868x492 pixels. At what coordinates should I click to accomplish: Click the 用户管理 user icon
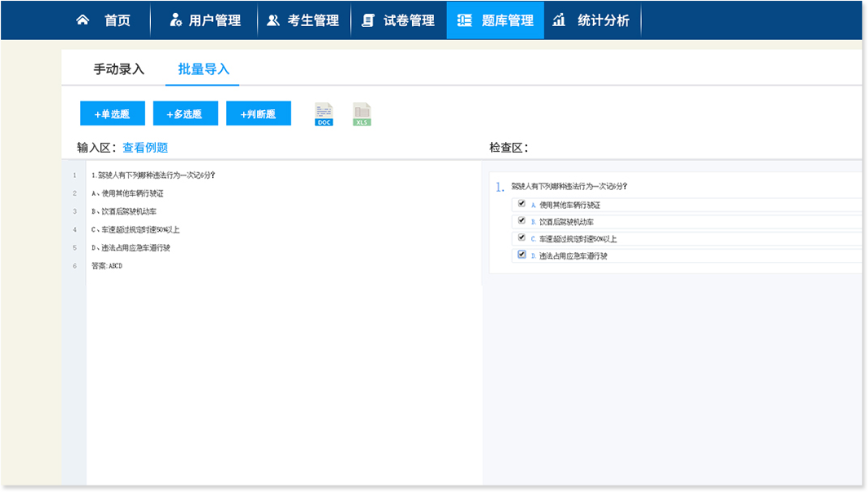pyautogui.click(x=175, y=20)
